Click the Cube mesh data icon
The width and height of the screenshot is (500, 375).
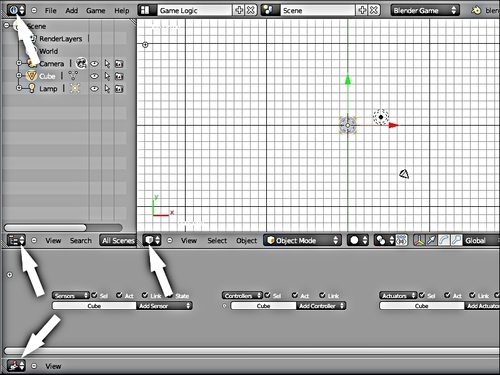73,76
